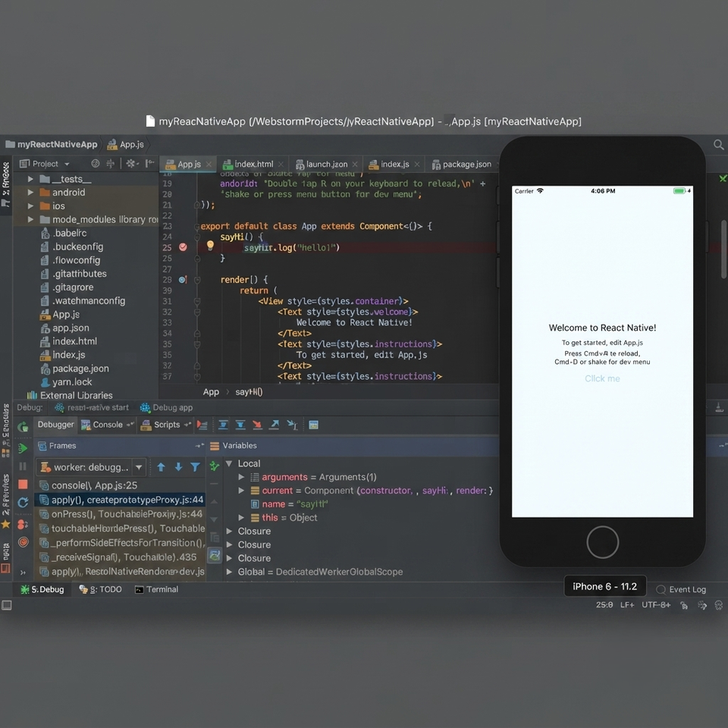Switch to the package.json editor tab

point(463,164)
